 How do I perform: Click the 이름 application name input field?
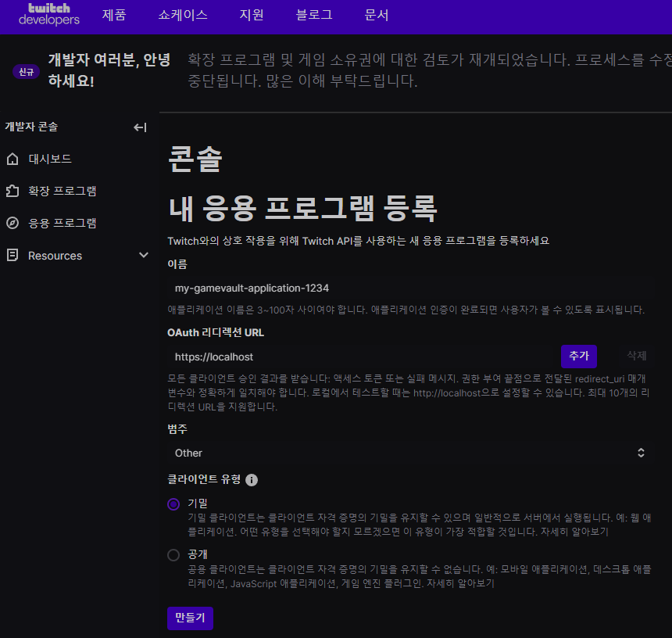[x=409, y=288]
